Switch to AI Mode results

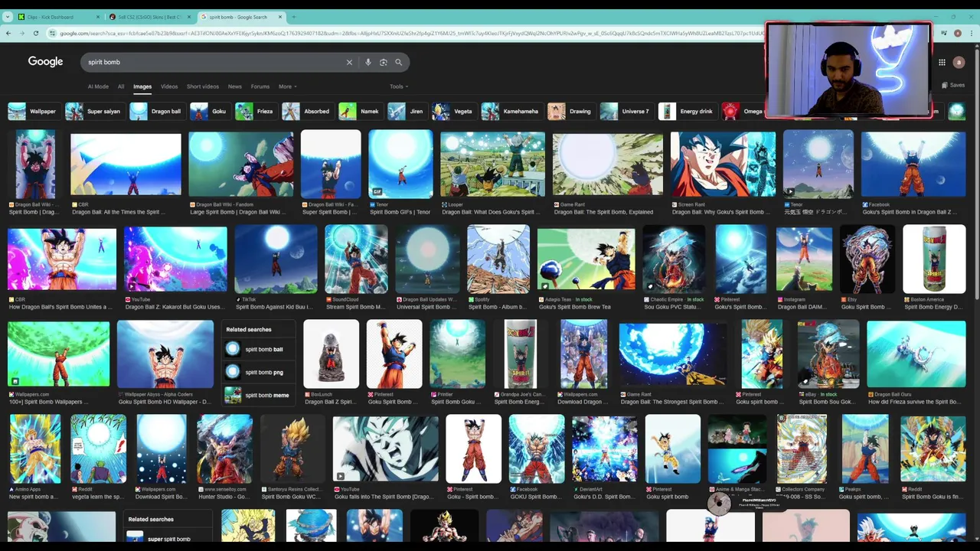click(x=98, y=86)
